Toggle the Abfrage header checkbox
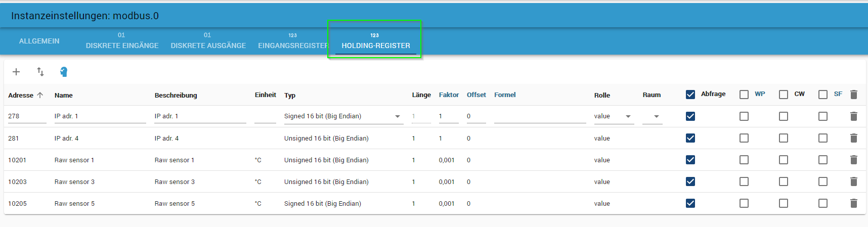This screenshot has width=868, height=227. tap(690, 95)
